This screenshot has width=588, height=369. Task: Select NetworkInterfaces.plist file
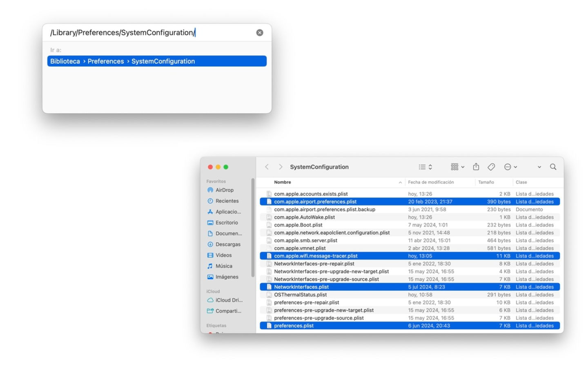click(x=410, y=287)
